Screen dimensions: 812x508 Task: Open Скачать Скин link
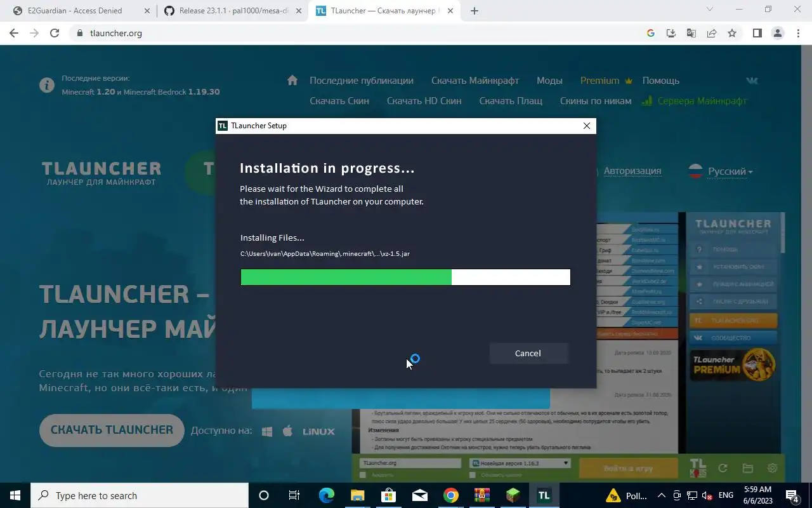[x=339, y=101]
